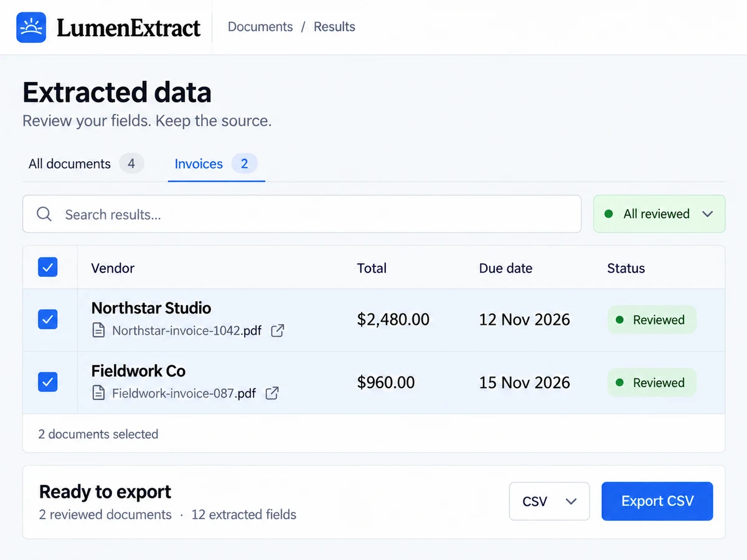This screenshot has width=747, height=560.
Task: Click the 2 documents selected text
Action: 98,434
